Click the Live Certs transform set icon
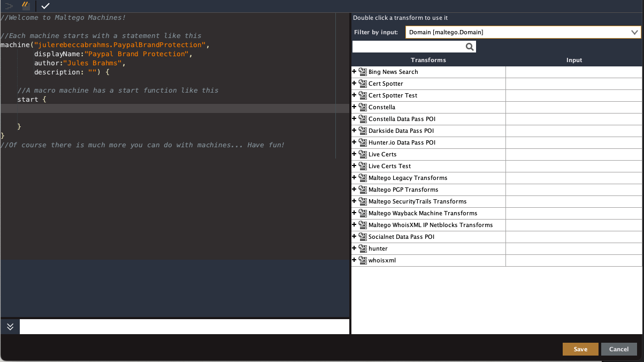 tap(363, 154)
